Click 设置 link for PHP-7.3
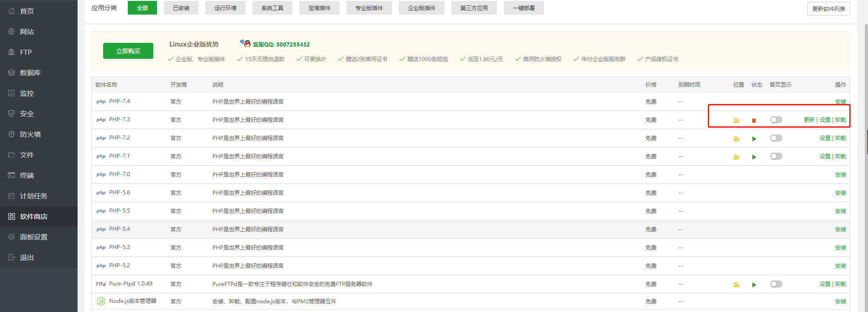The height and width of the screenshot is (312, 868). [825, 120]
